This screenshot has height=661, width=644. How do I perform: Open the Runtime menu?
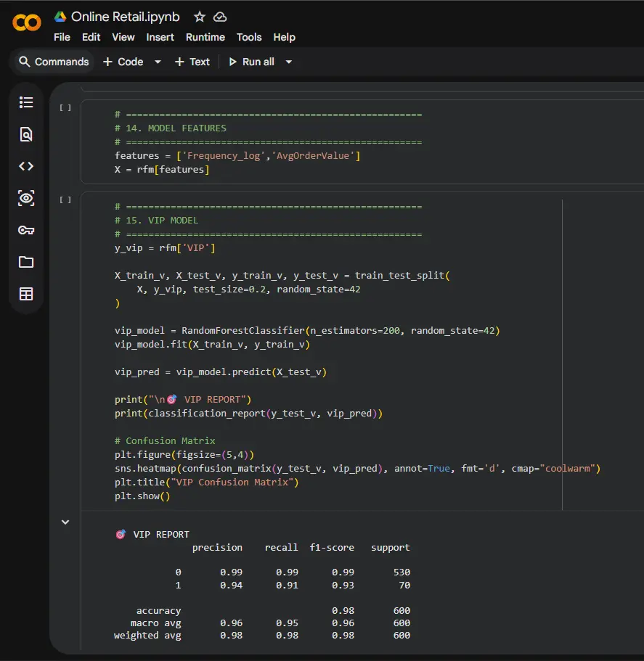(205, 37)
